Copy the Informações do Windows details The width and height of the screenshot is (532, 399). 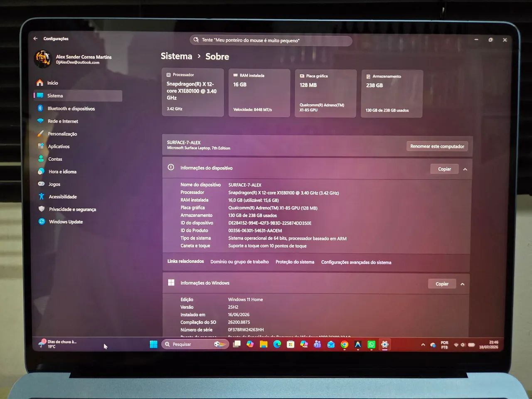(x=442, y=284)
